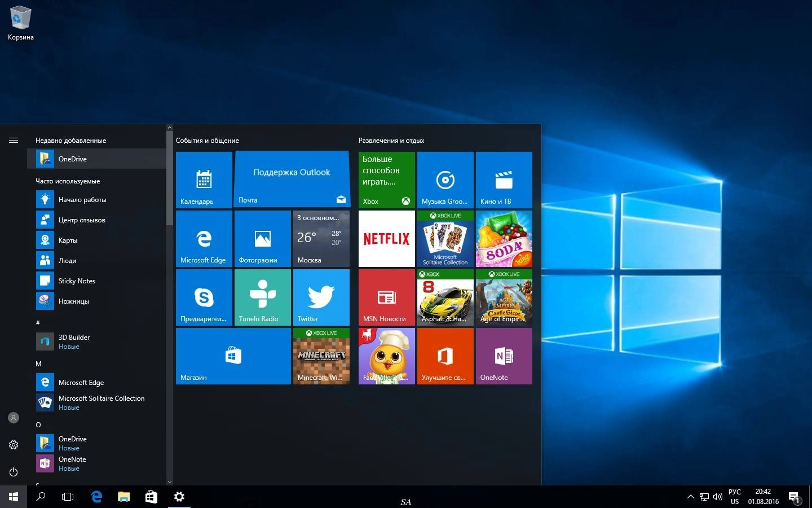
Task: Open the Почта Outlook tile
Action: click(x=292, y=180)
